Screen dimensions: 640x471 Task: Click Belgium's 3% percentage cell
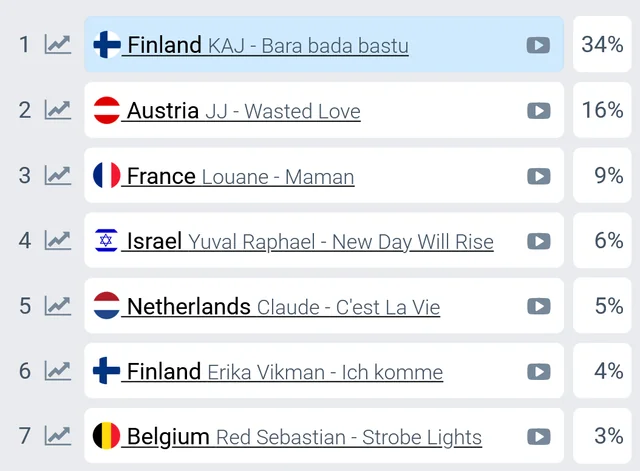click(x=602, y=436)
